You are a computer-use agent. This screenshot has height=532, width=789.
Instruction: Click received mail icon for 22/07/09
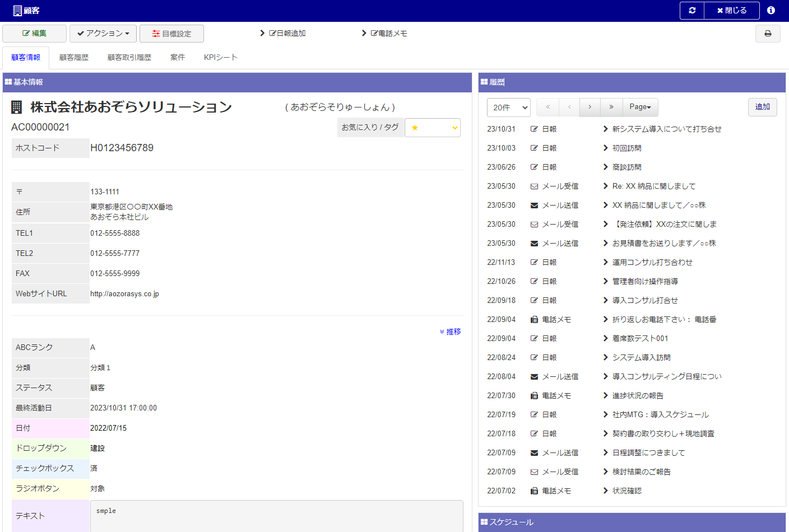point(534,472)
